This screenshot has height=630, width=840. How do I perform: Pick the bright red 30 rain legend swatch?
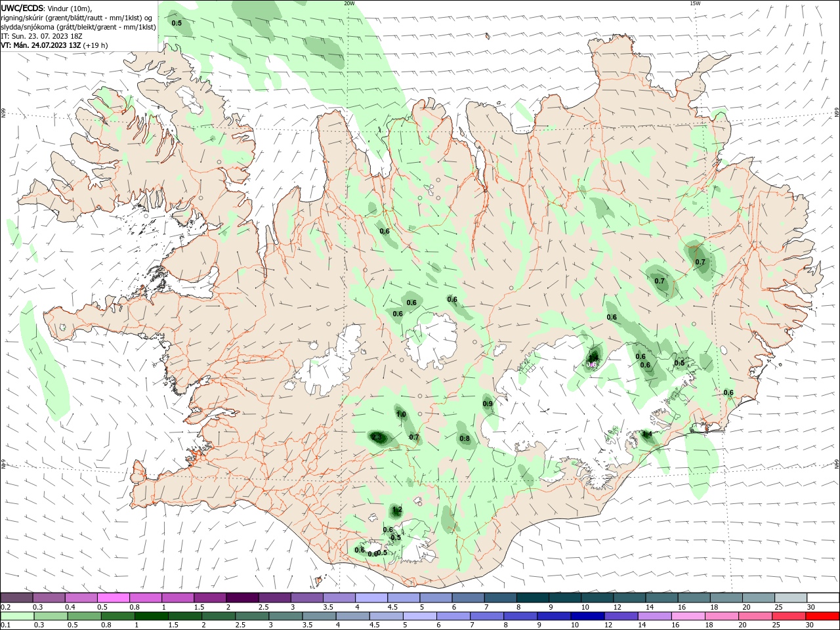tap(823, 616)
